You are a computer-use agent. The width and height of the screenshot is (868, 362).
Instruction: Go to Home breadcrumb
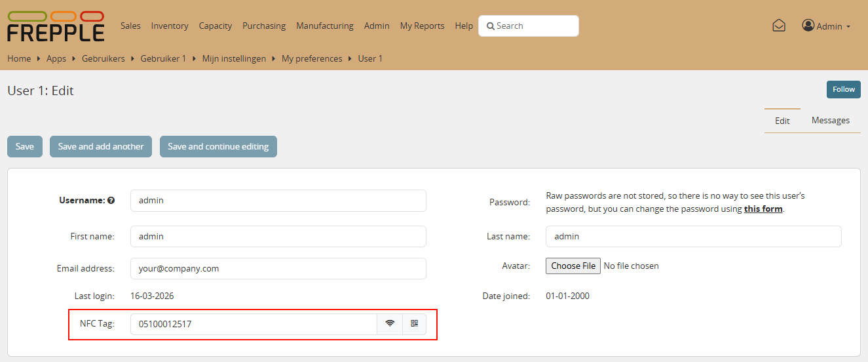click(19, 58)
